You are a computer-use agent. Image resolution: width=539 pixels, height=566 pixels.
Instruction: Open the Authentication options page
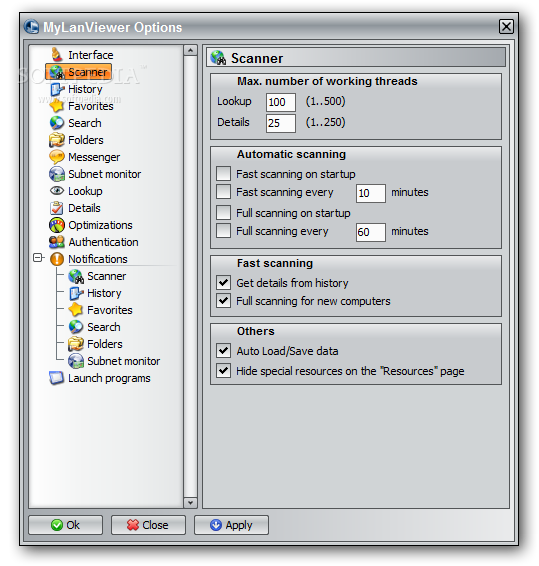click(103, 242)
